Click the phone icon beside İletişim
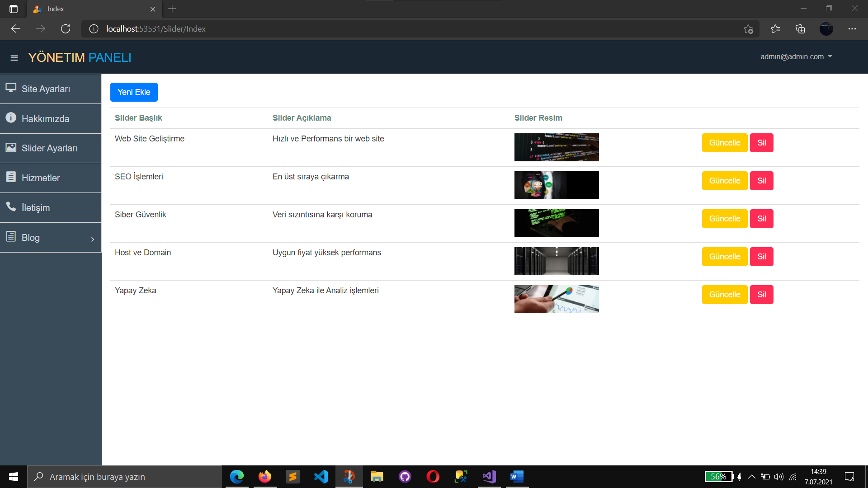 coord(11,206)
